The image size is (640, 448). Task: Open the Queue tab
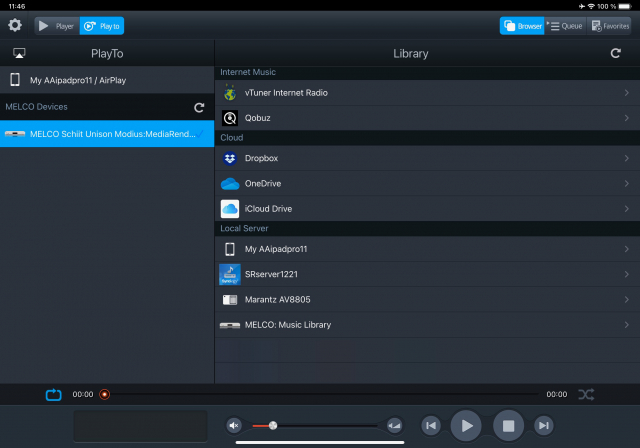tap(565, 26)
